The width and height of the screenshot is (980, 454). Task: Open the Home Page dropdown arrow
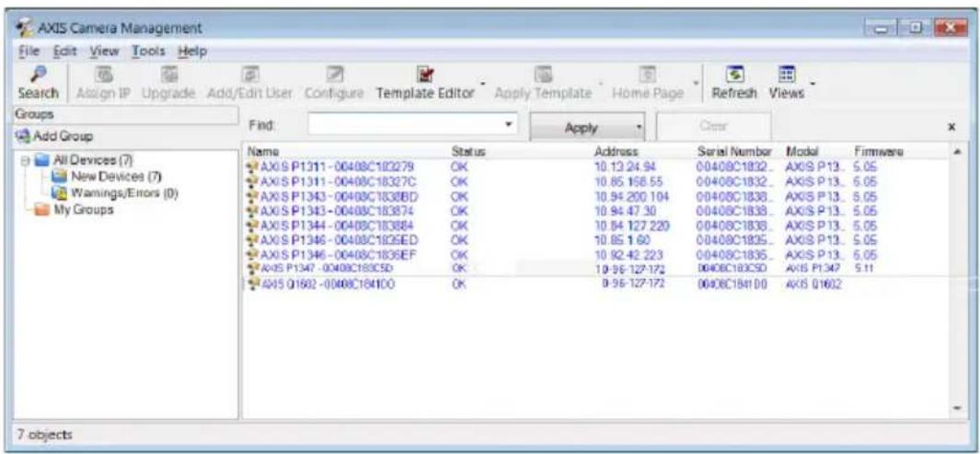coord(696,84)
